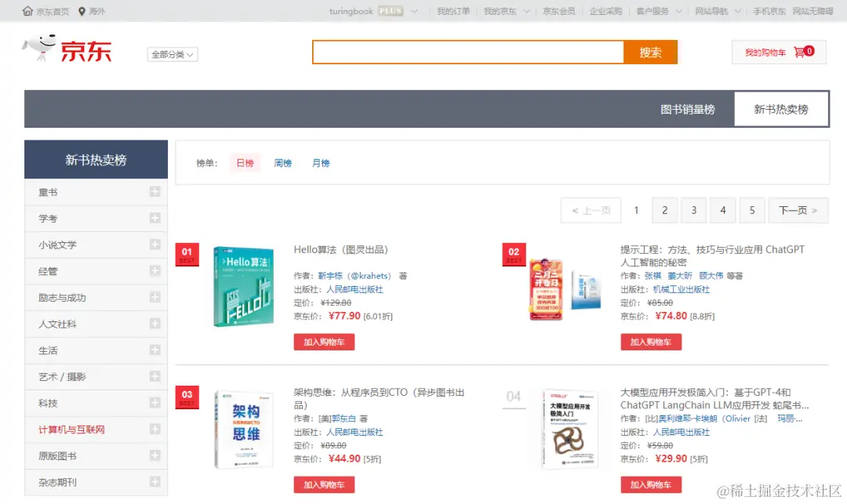Expand the 励志与成功 category plus icon
Image resolution: width=847 pixels, height=504 pixels.
coord(154,297)
